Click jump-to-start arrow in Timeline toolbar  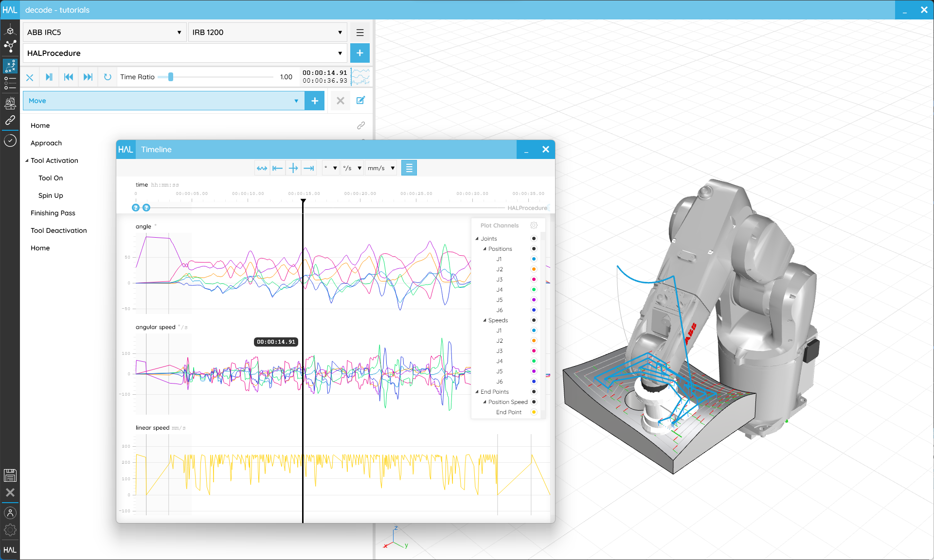278,168
